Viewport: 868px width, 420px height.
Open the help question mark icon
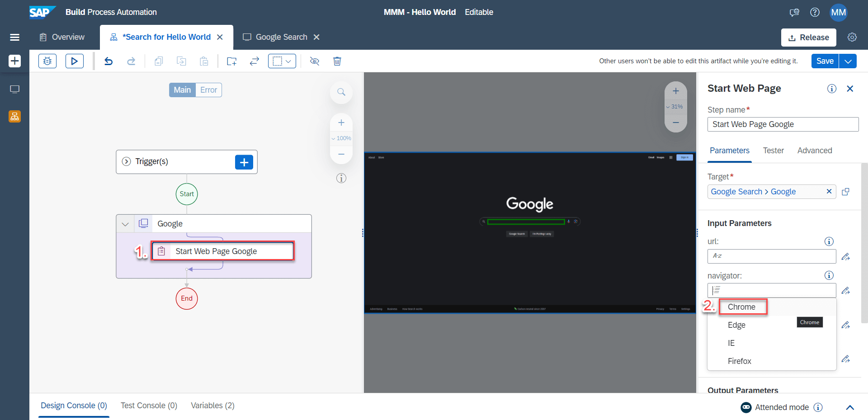tap(815, 12)
